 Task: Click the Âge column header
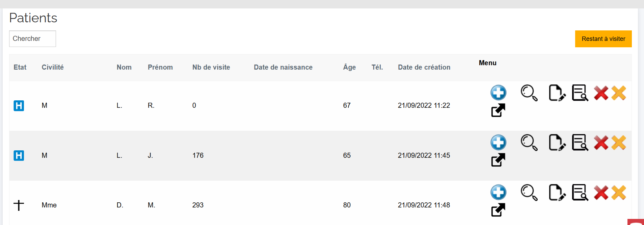349,67
